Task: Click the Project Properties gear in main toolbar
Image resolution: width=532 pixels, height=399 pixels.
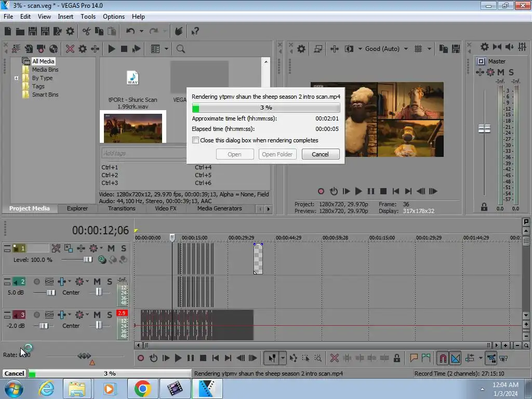Action: (70, 31)
